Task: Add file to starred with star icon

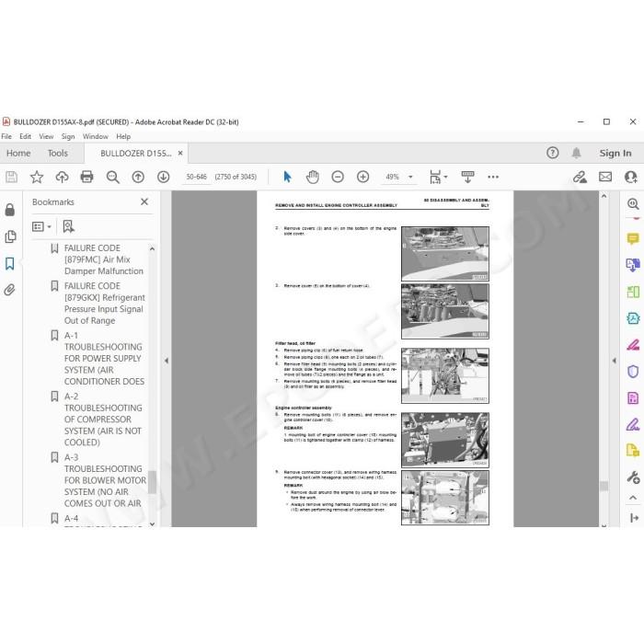Action: coord(37,177)
